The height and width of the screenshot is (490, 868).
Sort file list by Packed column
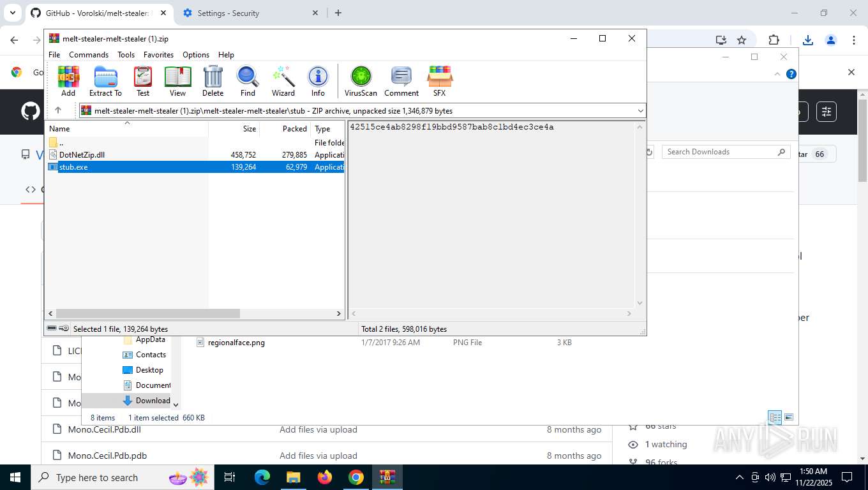click(285, 128)
